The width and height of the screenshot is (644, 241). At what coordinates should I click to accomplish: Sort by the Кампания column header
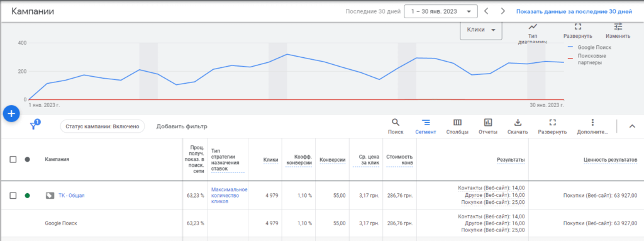tap(57, 159)
